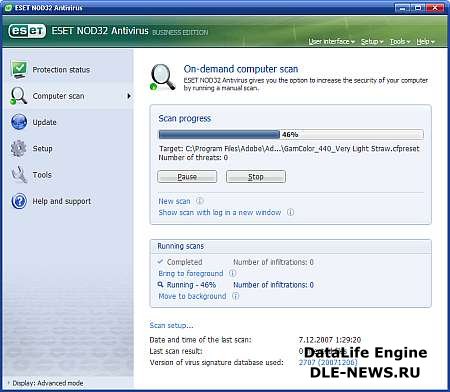450x392 pixels.
Task: Click the info icon beside New scan
Action: (x=200, y=201)
